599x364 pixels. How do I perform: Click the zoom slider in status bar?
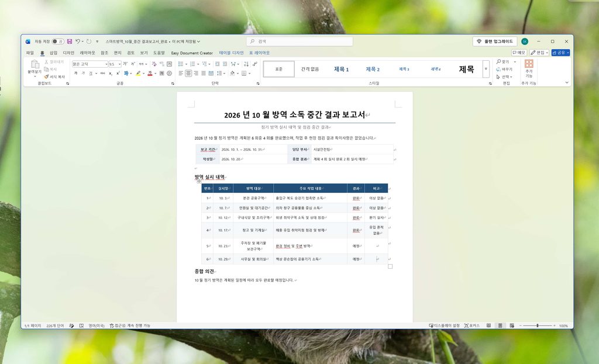click(538, 325)
